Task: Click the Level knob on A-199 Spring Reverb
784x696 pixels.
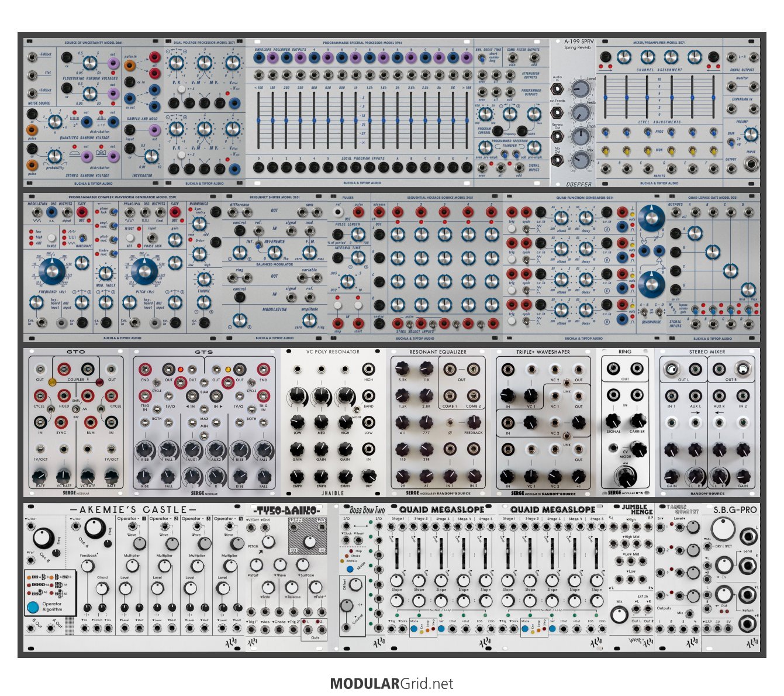Action: tap(581, 88)
